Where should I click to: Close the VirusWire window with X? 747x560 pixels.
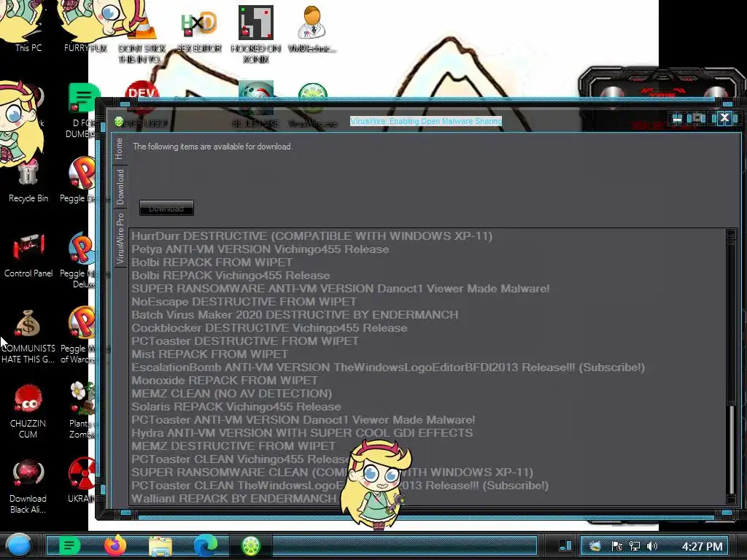click(724, 117)
